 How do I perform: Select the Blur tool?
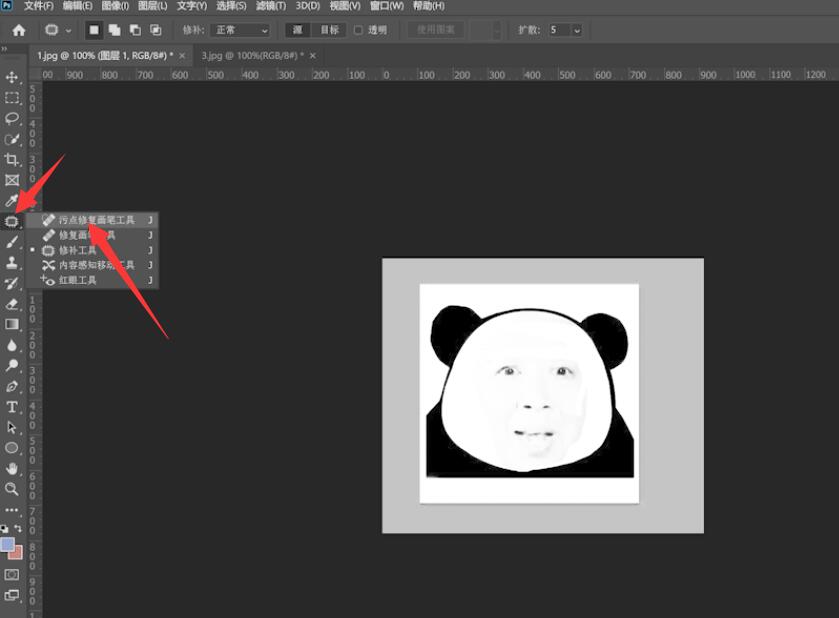(x=12, y=345)
